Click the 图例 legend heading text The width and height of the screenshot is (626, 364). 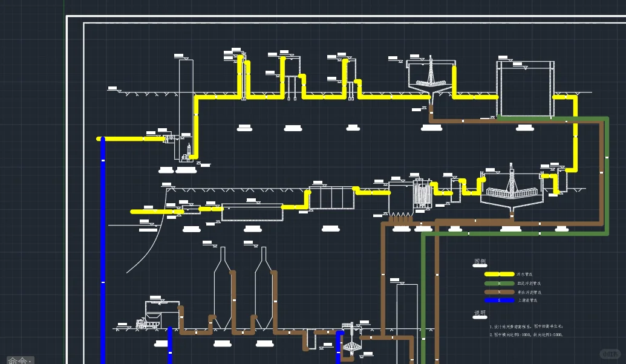[x=480, y=261]
